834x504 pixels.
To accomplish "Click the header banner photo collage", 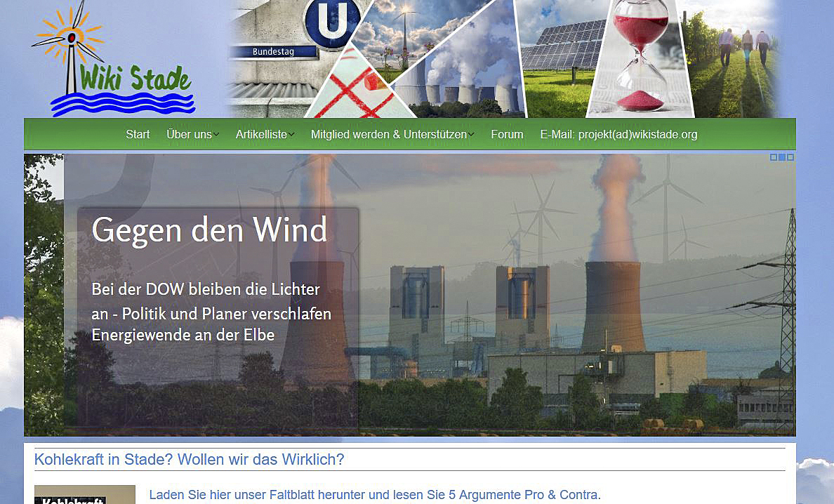I will pyautogui.click(x=503, y=58).
